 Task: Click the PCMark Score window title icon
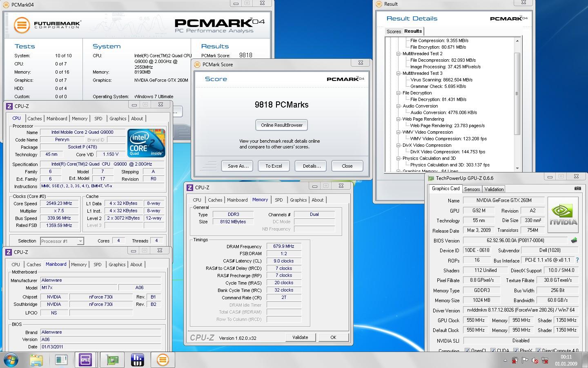coord(197,64)
